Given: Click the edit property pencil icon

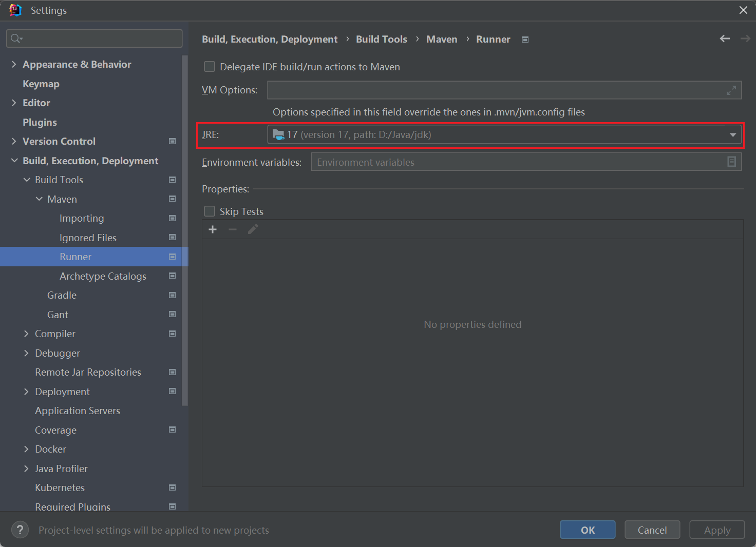Looking at the screenshot, I should pyautogui.click(x=253, y=229).
